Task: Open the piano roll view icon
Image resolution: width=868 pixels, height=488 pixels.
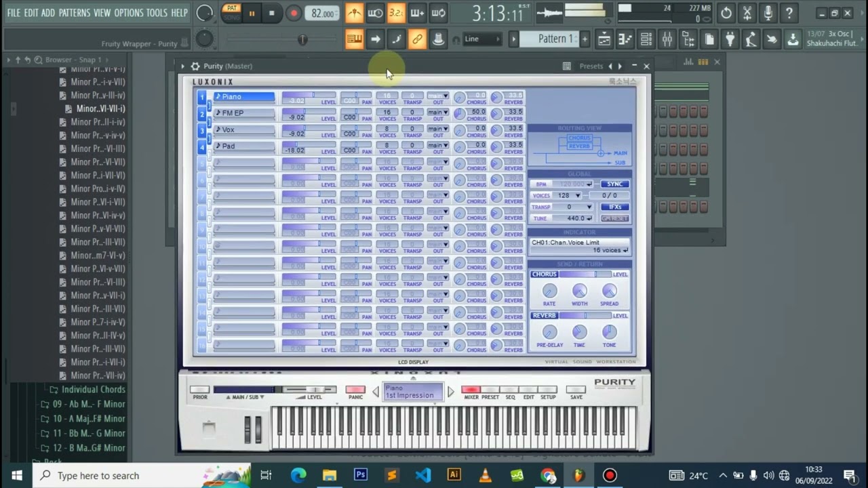Action: tap(625, 39)
